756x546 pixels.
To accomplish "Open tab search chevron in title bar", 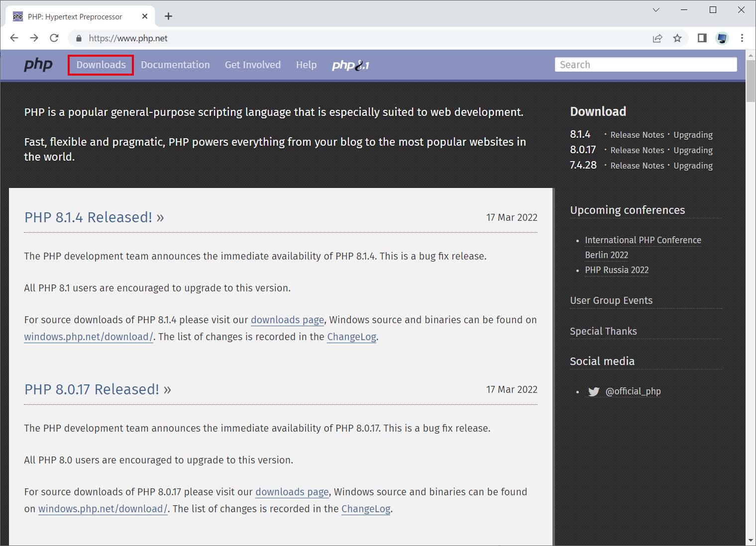I will tap(656, 10).
